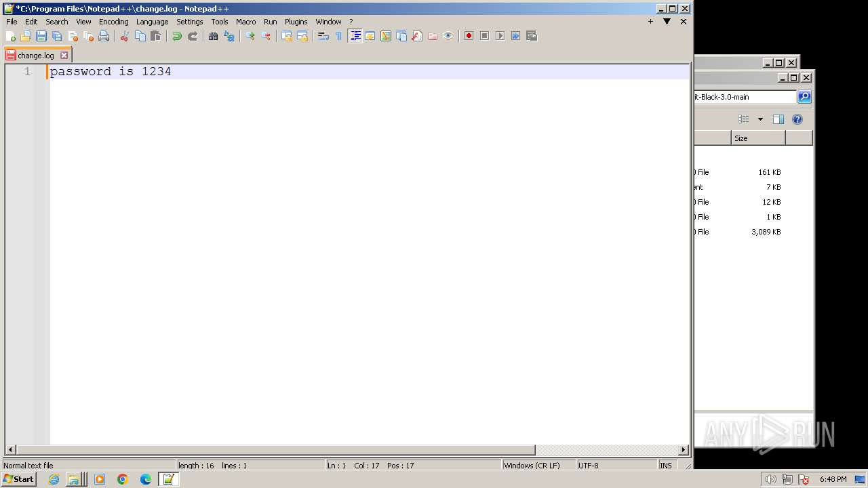Open the File menu

(x=12, y=22)
